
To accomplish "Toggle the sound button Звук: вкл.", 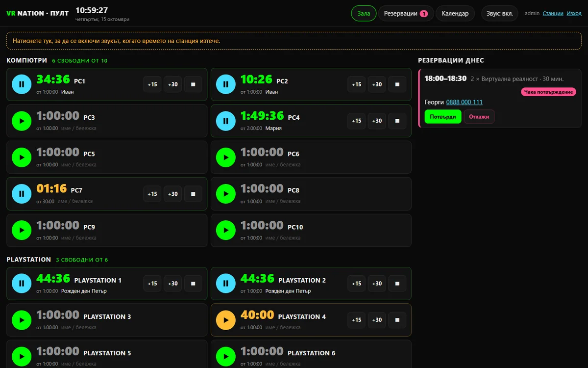I will (500, 13).
